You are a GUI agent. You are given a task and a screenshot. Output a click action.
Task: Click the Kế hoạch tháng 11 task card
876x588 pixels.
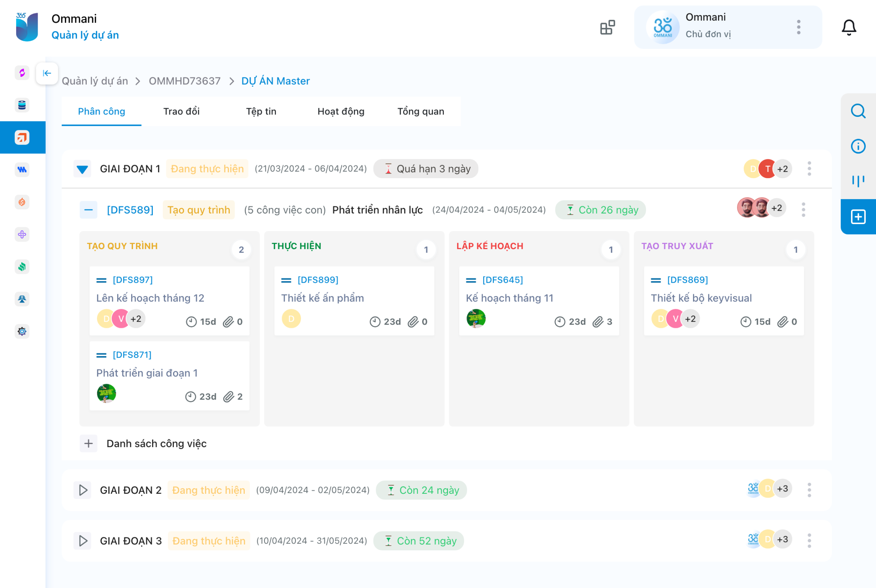[538, 301]
